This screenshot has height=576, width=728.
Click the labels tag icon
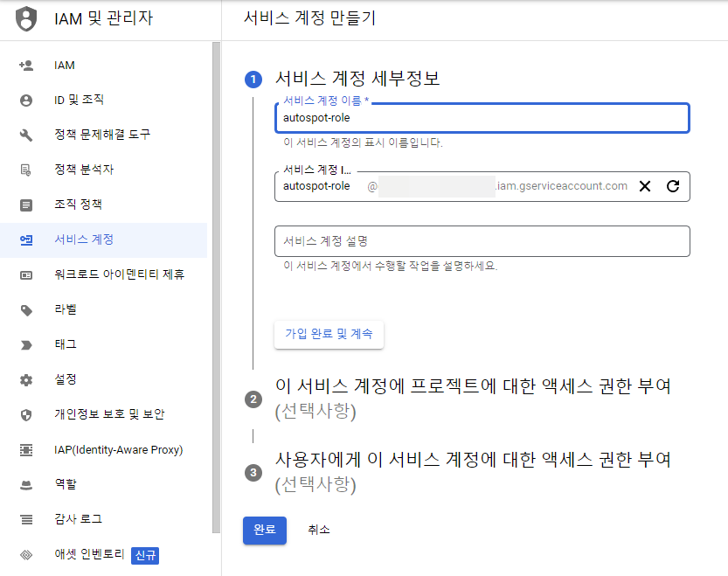point(26,309)
